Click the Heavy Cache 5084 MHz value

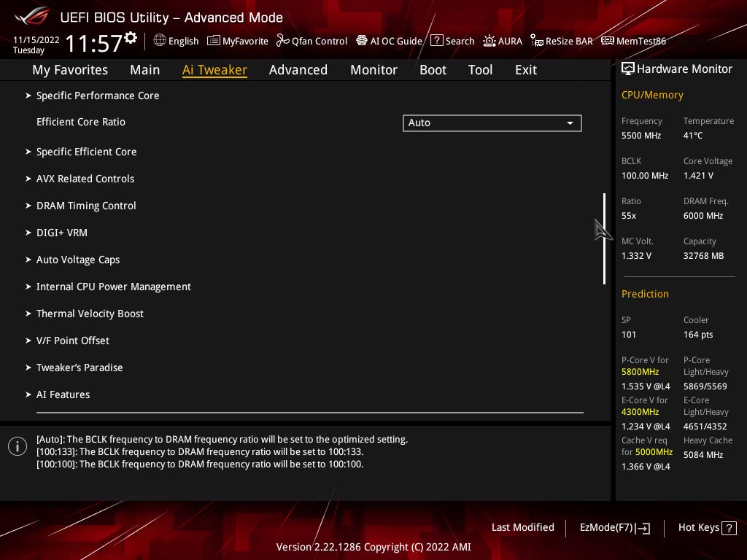(703, 455)
